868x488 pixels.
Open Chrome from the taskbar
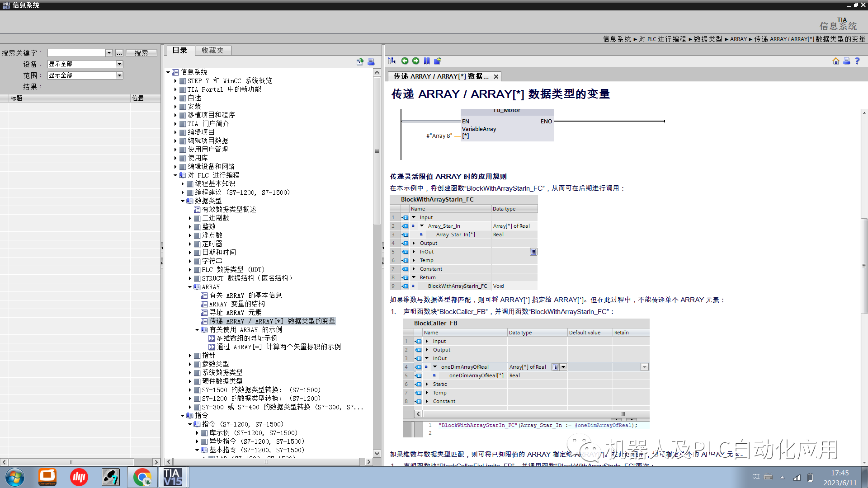click(142, 477)
